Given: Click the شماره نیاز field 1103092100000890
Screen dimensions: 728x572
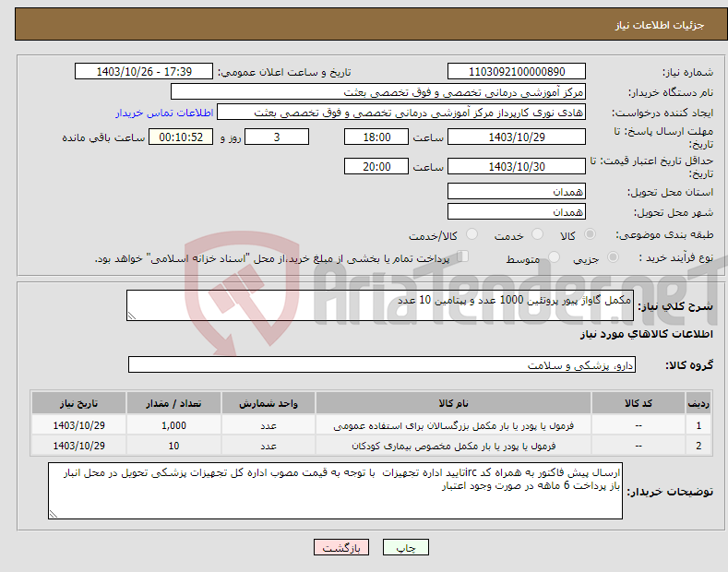Looking at the screenshot, I should click(x=517, y=72).
